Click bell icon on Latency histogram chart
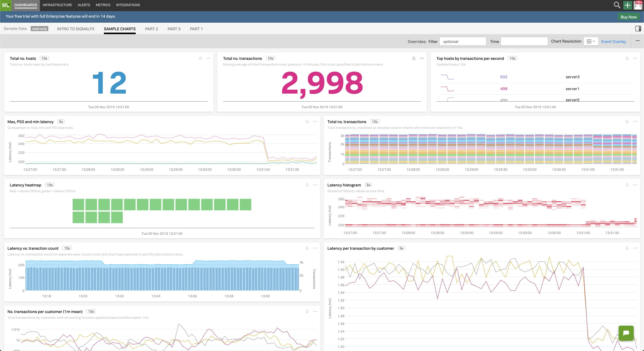Screen dimensions: 644x351 coord(627,185)
